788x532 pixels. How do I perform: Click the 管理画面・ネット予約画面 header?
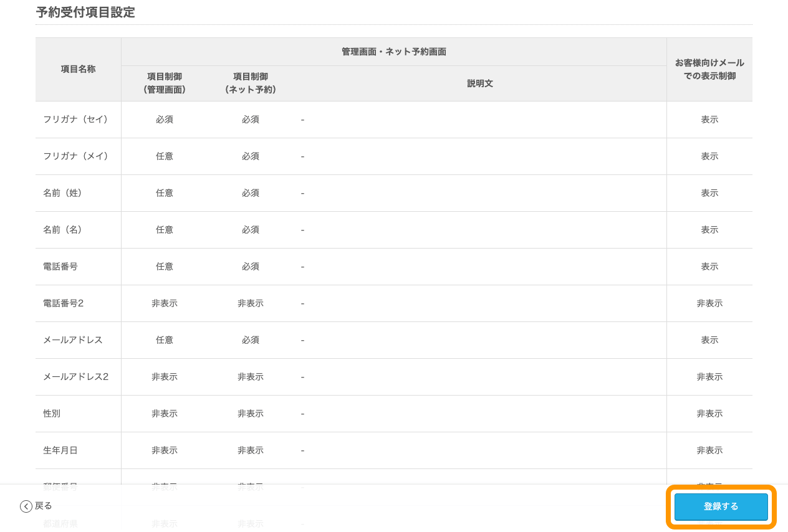click(x=393, y=52)
